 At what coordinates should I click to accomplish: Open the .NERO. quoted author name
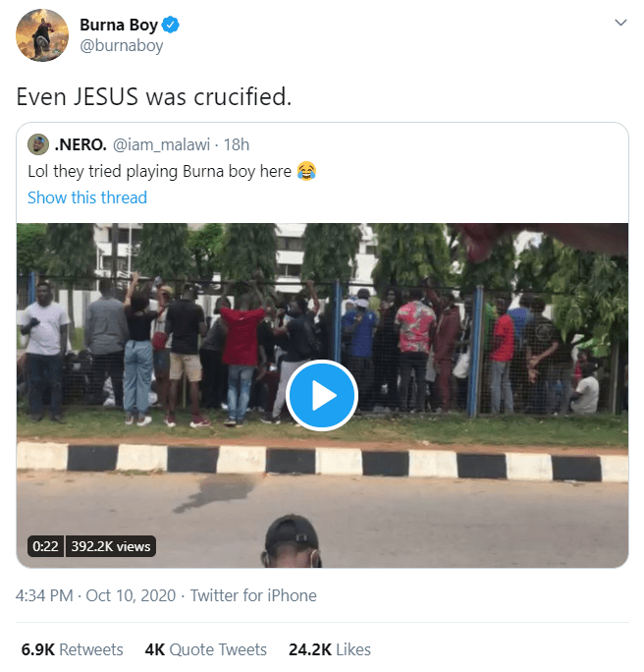pos(80,144)
